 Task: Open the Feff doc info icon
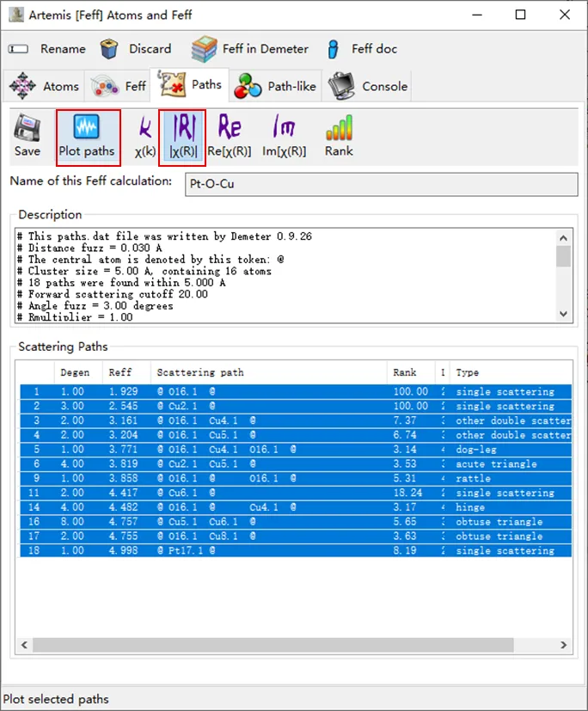coord(334,48)
